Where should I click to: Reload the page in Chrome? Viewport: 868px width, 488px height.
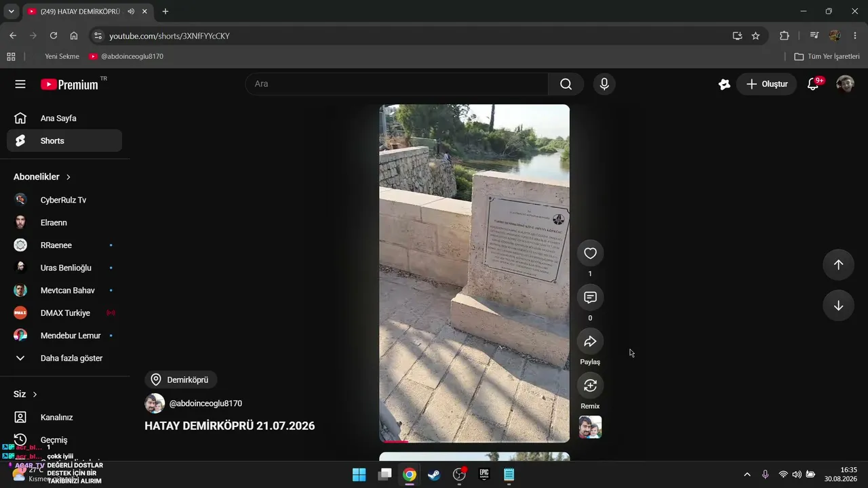click(x=54, y=36)
